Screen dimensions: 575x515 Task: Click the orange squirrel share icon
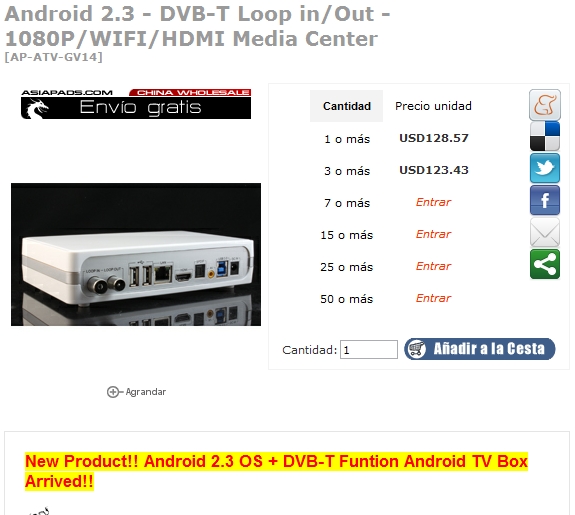pyautogui.click(x=545, y=105)
